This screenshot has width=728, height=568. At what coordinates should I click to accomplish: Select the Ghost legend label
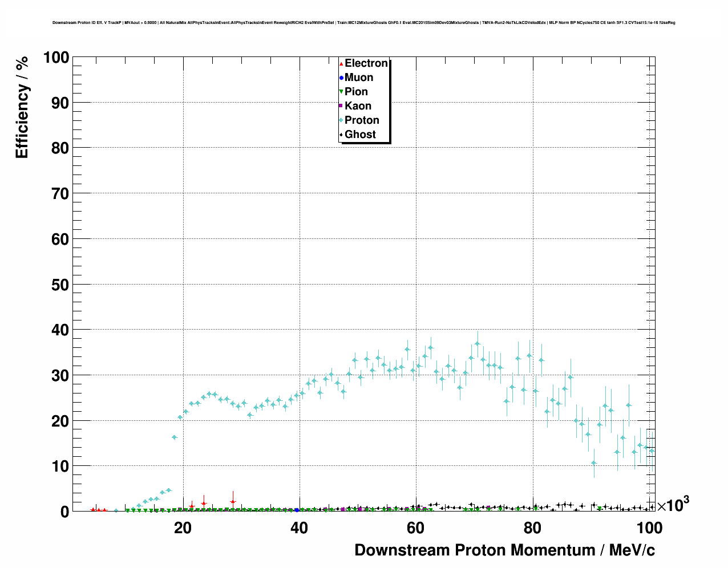tap(360, 135)
